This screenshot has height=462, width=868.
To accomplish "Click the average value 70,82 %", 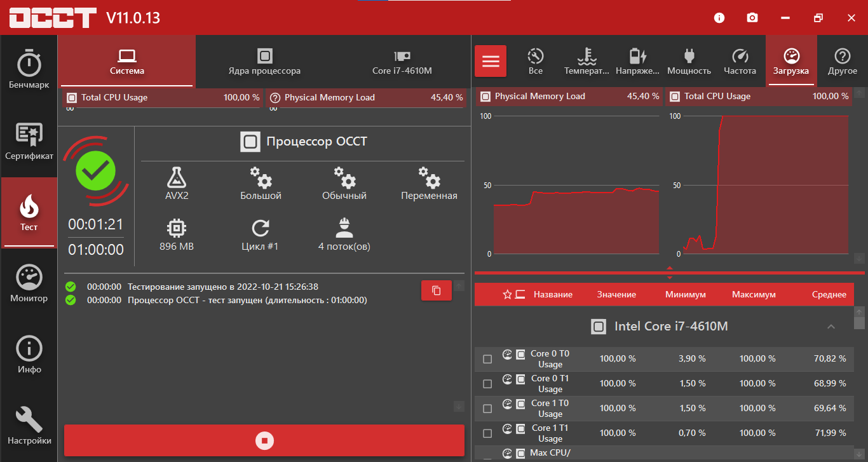I will click(830, 358).
